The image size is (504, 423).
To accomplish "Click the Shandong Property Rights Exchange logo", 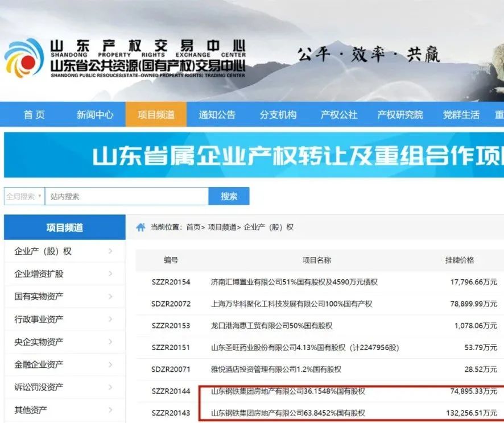I will point(125,58).
